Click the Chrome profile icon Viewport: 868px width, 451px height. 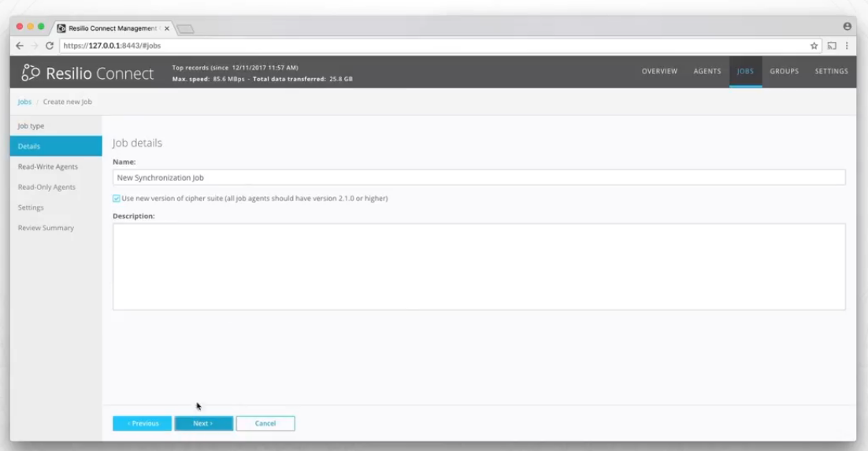tap(847, 27)
